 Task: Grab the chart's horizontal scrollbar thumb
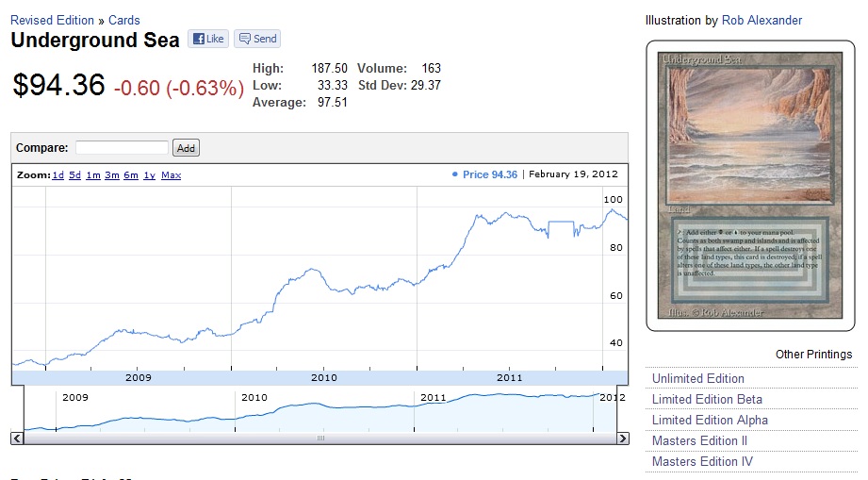320,439
